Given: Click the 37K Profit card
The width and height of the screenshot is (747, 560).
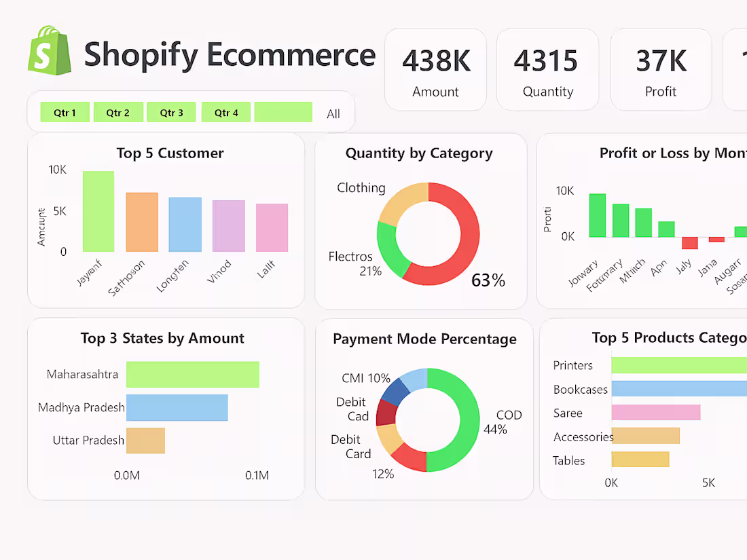Looking at the screenshot, I should (661, 68).
